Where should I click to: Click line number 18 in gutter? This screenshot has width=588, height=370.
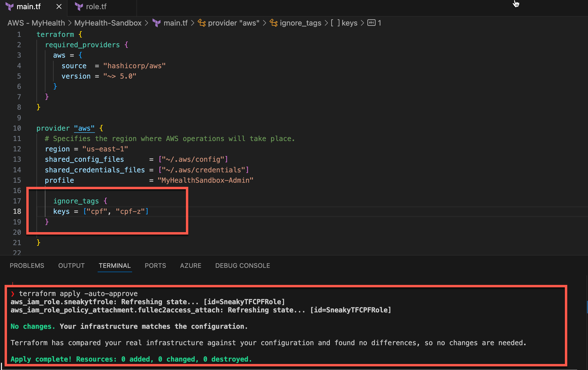(17, 211)
